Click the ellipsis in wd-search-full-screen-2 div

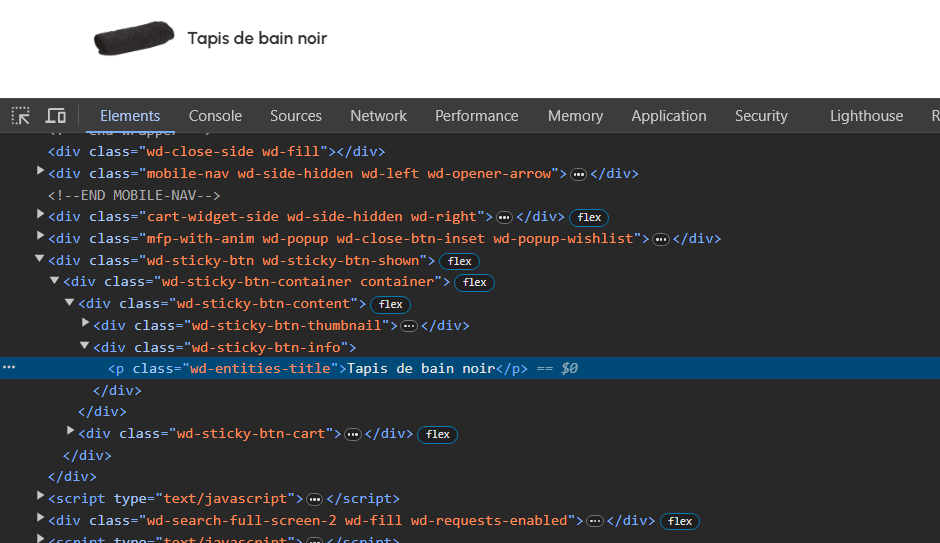point(594,521)
